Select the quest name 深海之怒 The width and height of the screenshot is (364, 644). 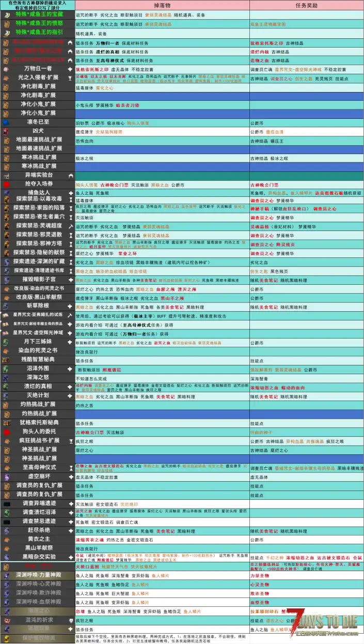38,377
